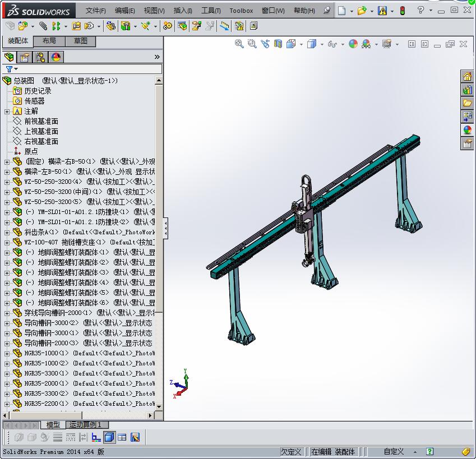Toggle the axis triad icon in bottom toolbar
Screen dimensions: 476x459
click(x=96, y=437)
